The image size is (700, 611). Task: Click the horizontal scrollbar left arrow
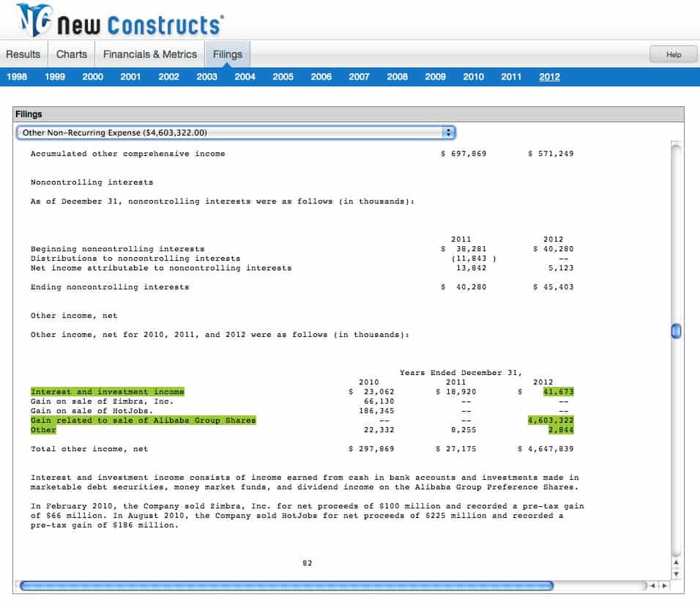[652, 585]
